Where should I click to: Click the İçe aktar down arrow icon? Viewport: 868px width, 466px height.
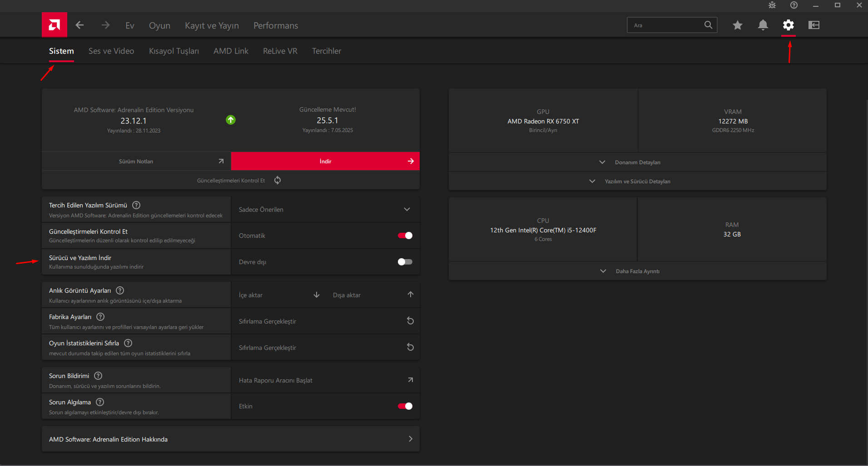coord(317,295)
